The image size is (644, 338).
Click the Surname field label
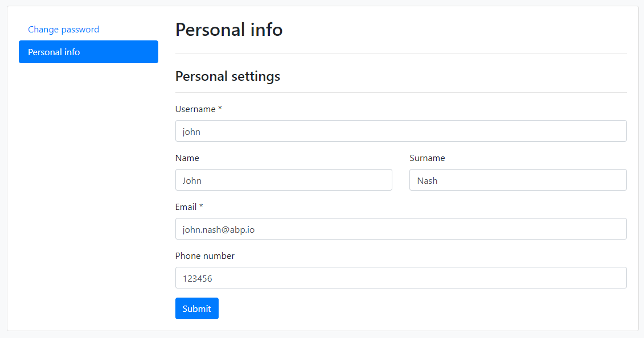pyautogui.click(x=427, y=158)
